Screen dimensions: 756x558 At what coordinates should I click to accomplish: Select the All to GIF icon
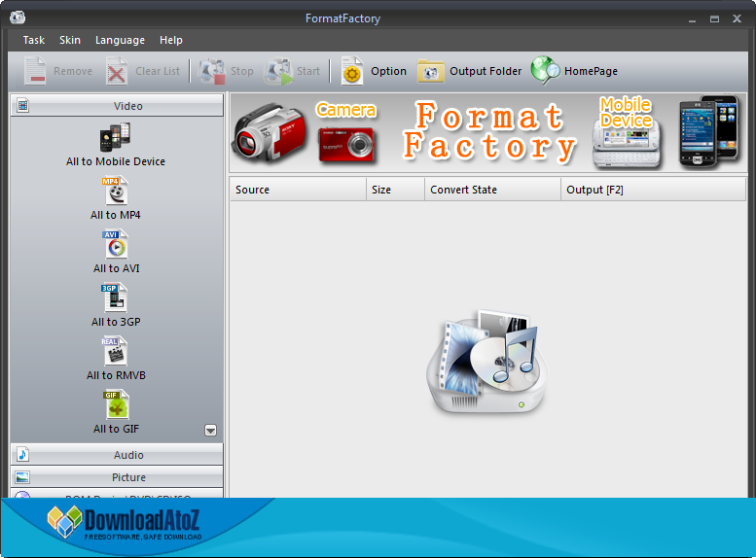coord(116,405)
